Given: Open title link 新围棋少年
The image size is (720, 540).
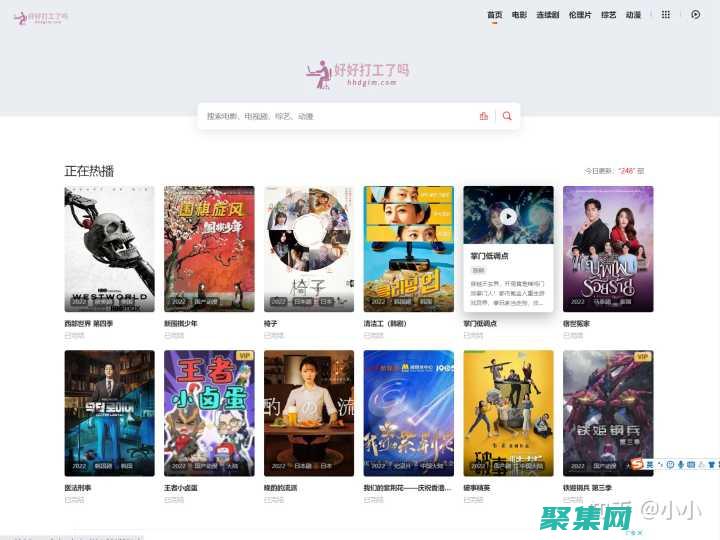Looking at the screenshot, I should point(180,324).
